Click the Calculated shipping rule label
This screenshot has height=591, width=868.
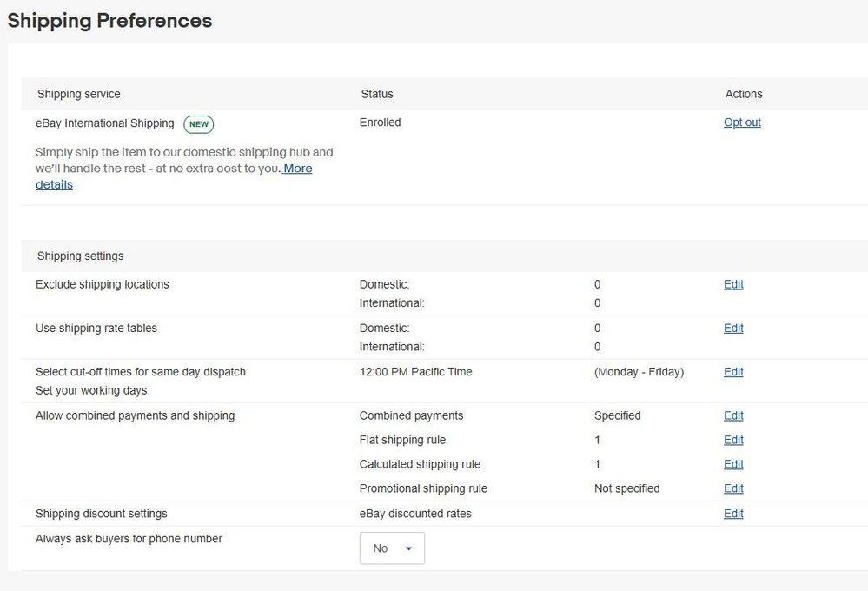(x=420, y=464)
